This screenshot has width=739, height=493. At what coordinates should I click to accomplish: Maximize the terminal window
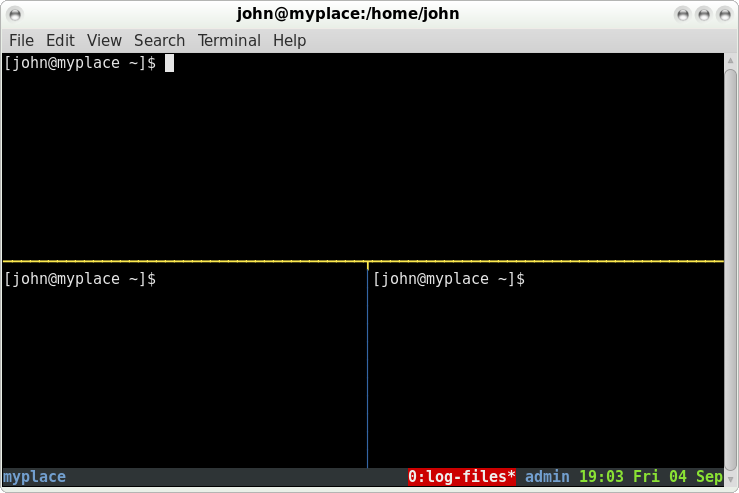tap(704, 14)
